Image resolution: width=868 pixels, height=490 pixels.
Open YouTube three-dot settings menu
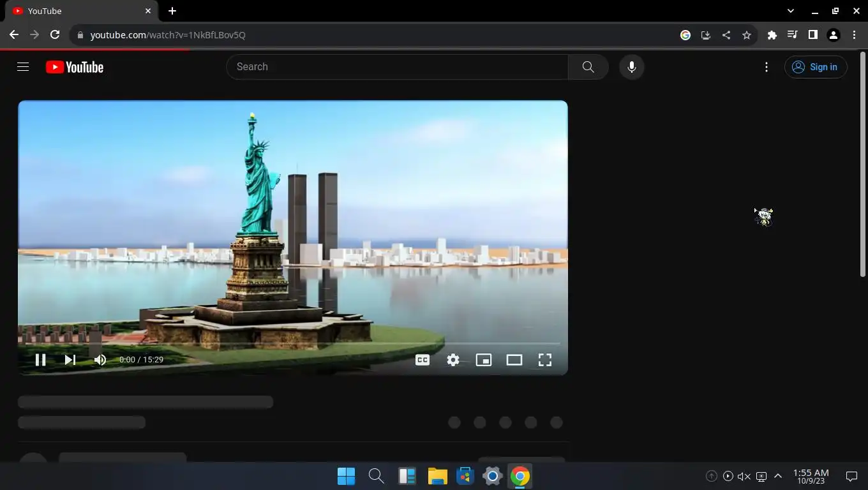tap(767, 67)
